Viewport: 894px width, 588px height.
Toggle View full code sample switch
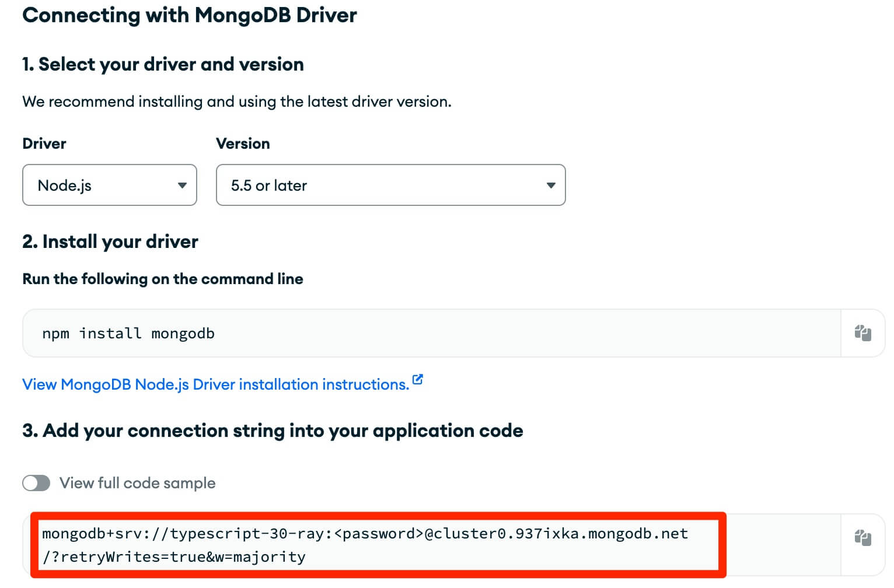[36, 483]
